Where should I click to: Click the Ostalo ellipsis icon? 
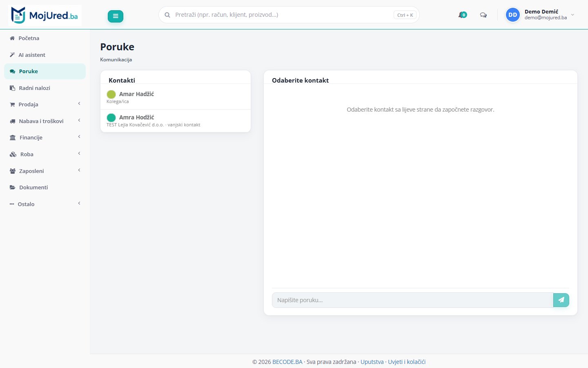coord(12,204)
